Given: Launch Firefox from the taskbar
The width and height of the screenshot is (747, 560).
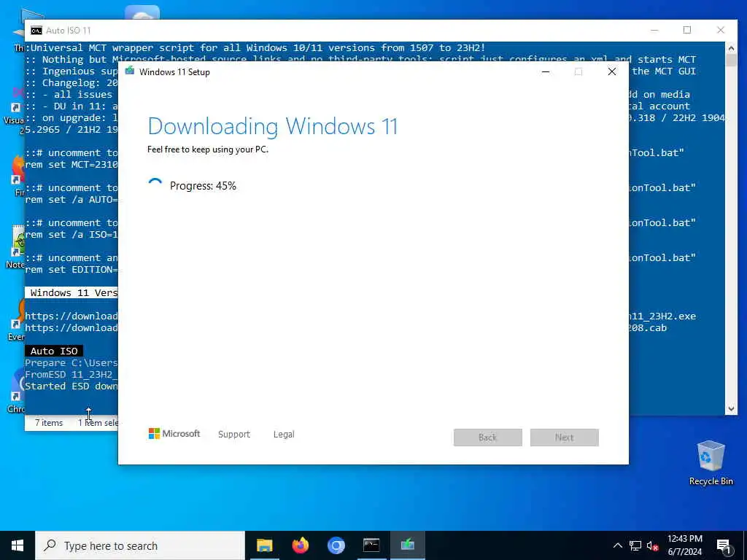Looking at the screenshot, I should click(x=300, y=545).
